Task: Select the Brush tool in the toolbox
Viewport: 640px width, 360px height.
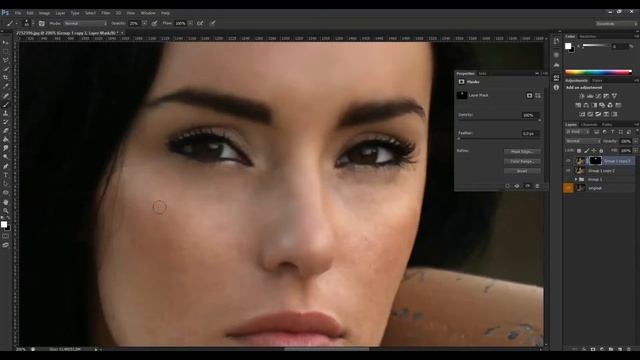Action: pyautogui.click(x=6, y=104)
